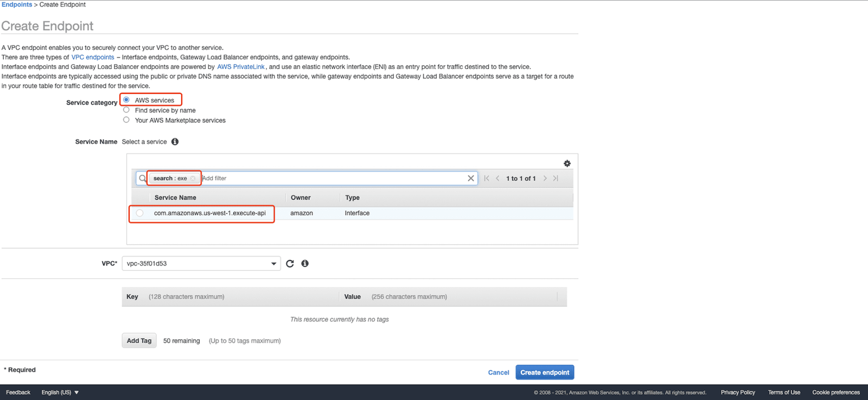Sort by Service Name column header
The height and width of the screenshot is (400, 868).
click(x=175, y=198)
